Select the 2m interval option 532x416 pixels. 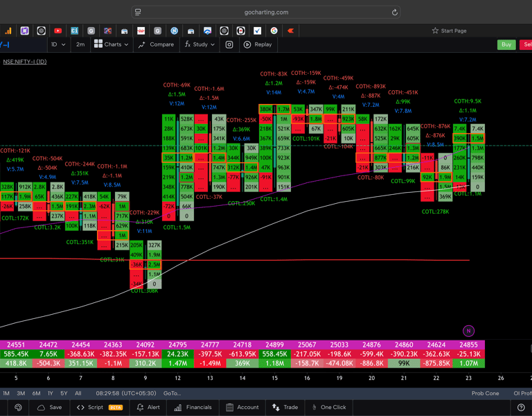(80, 44)
